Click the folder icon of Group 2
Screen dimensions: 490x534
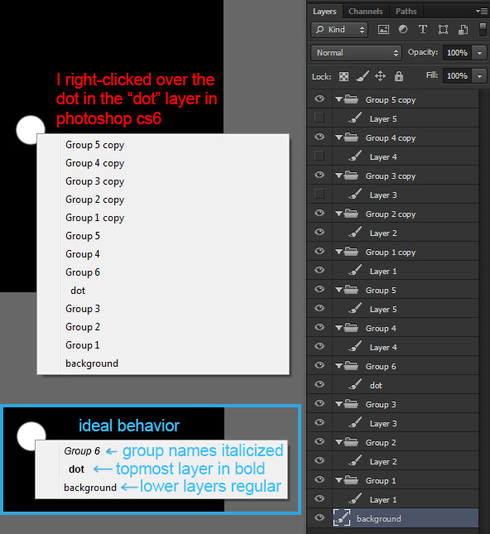click(x=351, y=442)
